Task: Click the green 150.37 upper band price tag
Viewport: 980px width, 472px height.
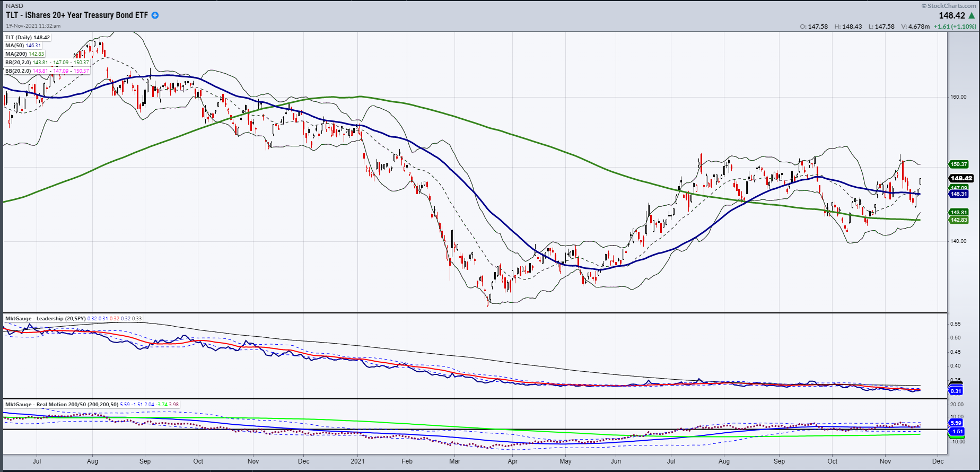Action: pyautogui.click(x=959, y=164)
